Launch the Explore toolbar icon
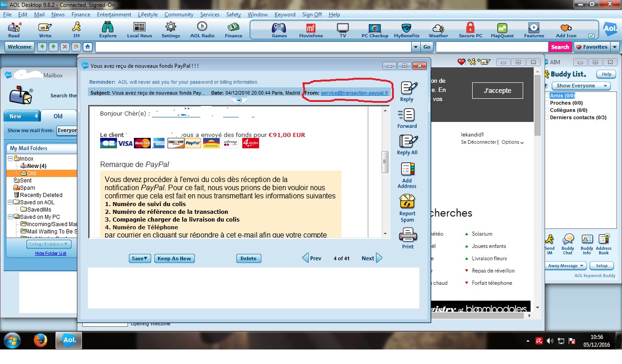622x364 pixels. coord(108,30)
